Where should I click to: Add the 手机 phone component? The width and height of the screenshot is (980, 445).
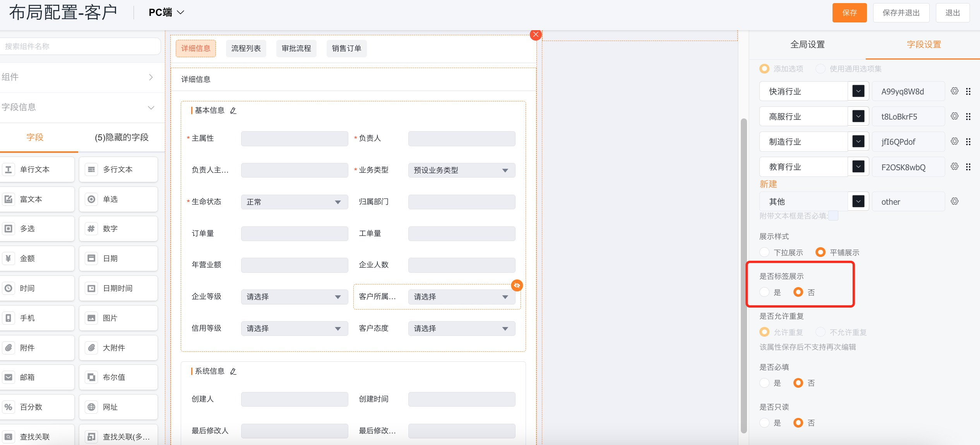point(36,318)
